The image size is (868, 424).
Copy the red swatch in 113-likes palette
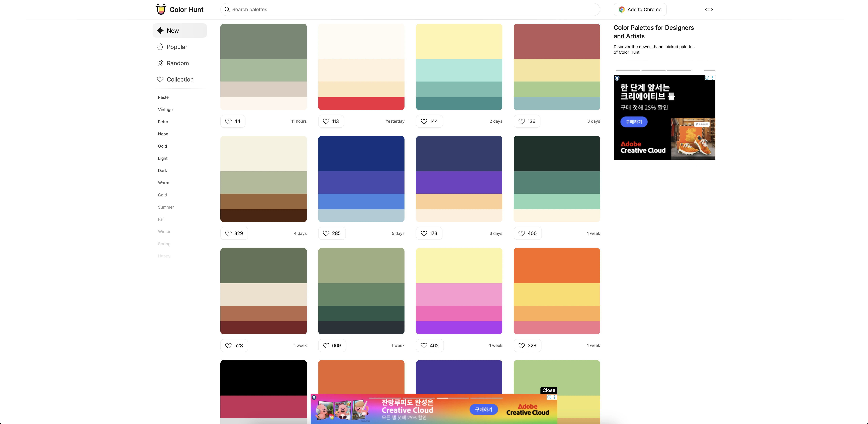click(361, 103)
